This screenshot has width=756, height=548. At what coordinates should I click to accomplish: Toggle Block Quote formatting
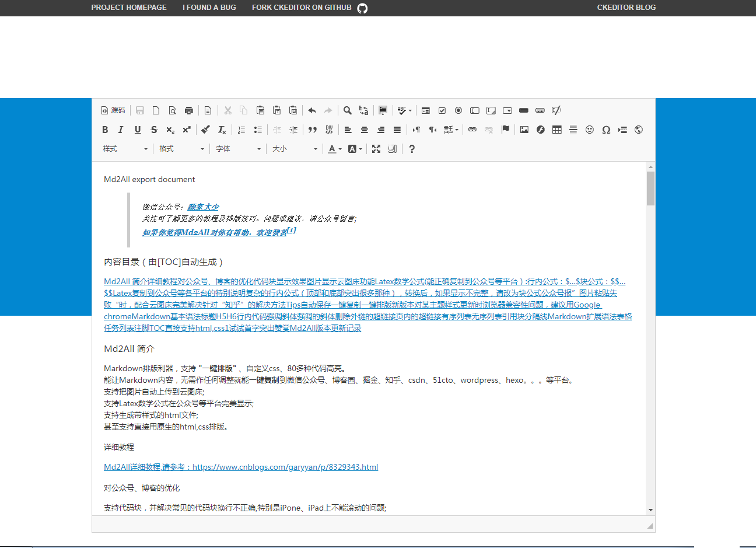point(313,130)
